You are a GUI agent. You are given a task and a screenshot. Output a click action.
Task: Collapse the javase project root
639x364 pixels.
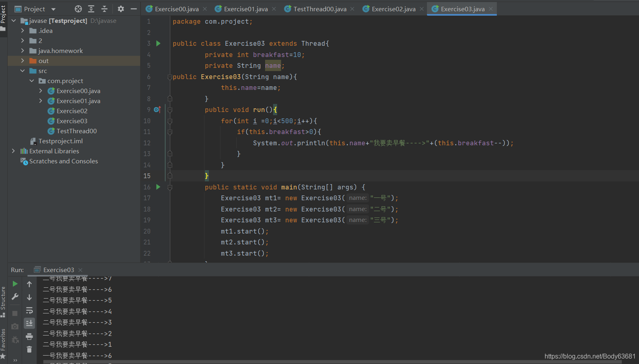point(14,20)
